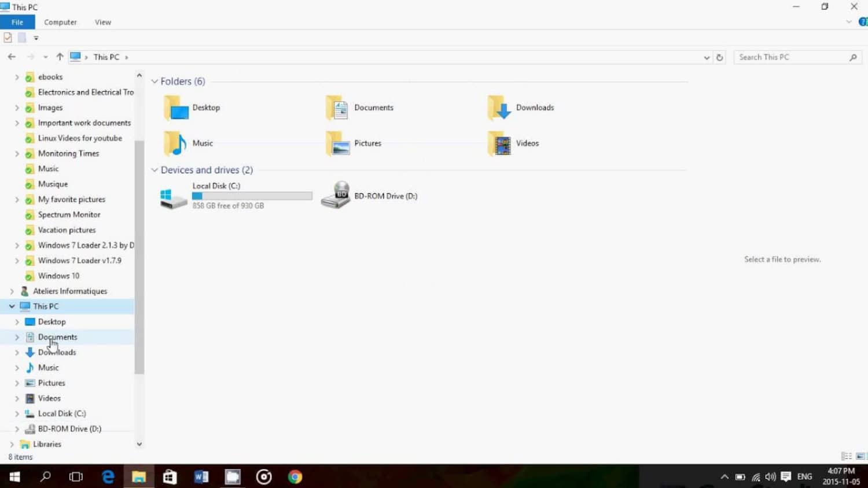Click the Properties quick access toolbar icon
This screenshot has height=488, width=868.
click(x=8, y=38)
